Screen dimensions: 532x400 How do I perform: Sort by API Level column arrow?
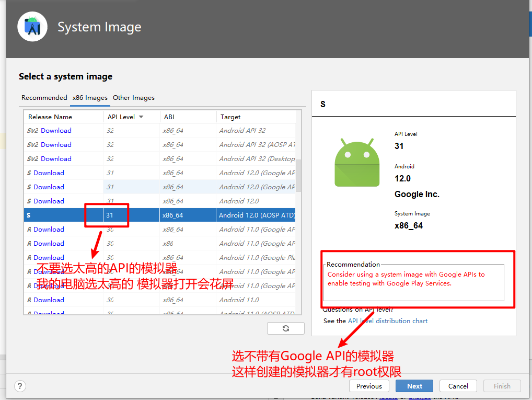[x=141, y=117]
